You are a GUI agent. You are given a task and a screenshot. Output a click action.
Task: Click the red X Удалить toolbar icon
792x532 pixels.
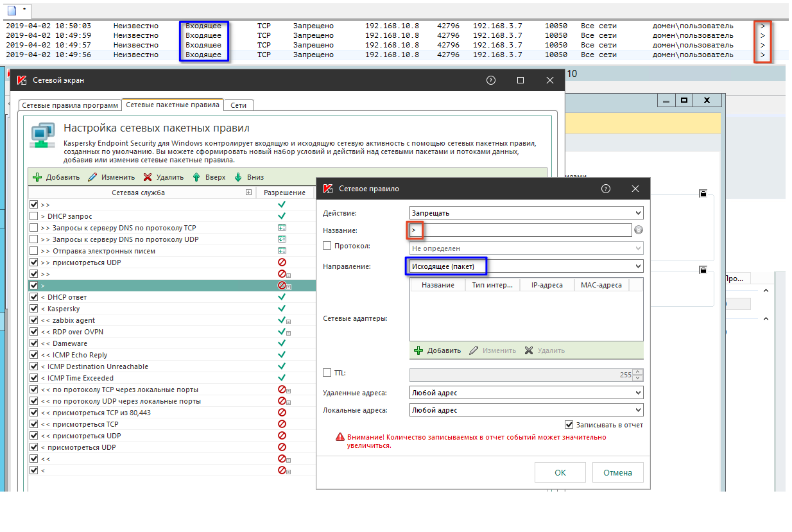pos(148,177)
